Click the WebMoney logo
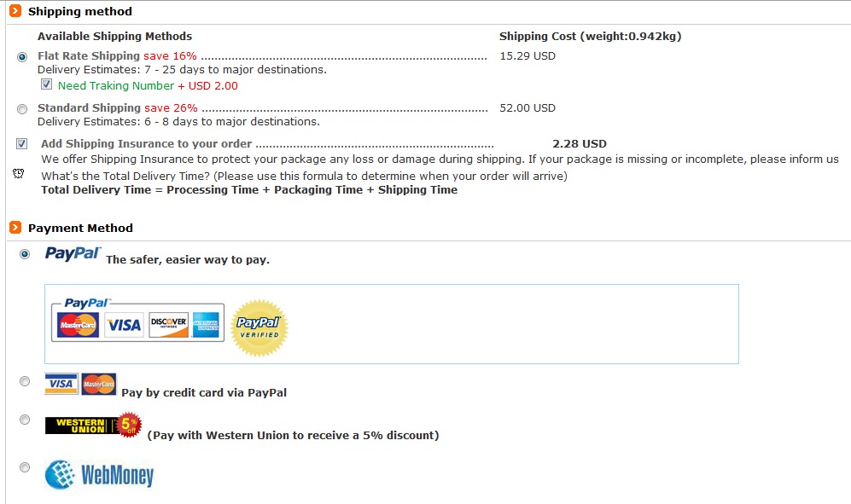851x504 pixels. point(101,477)
